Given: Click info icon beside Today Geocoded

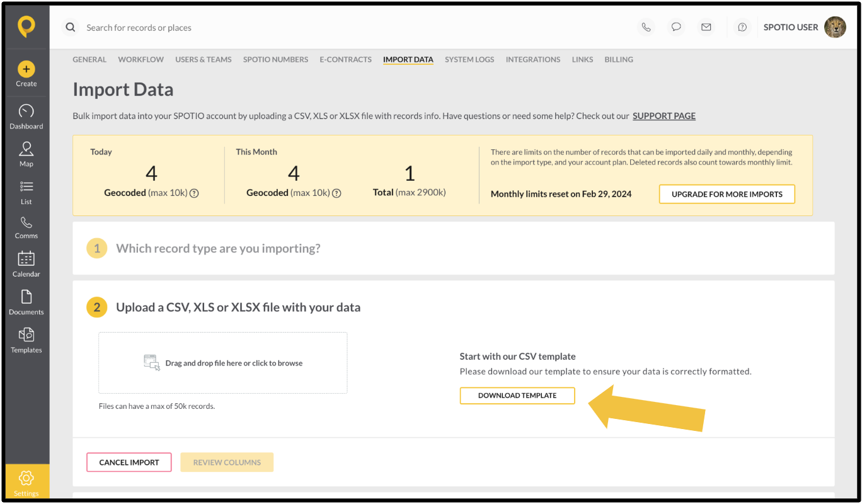Looking at the screenshot, I should coord(194,193).
